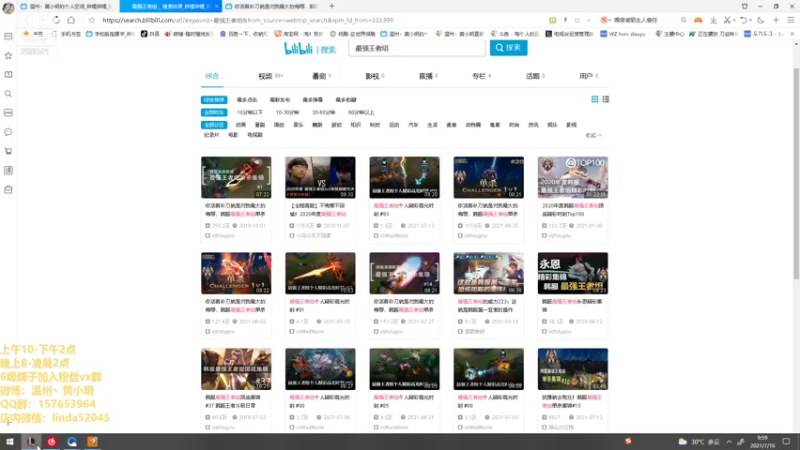This screenshot has height=450, width=800.
Task: Open the browser downloads arrow icon
Action: pos(713,20)
